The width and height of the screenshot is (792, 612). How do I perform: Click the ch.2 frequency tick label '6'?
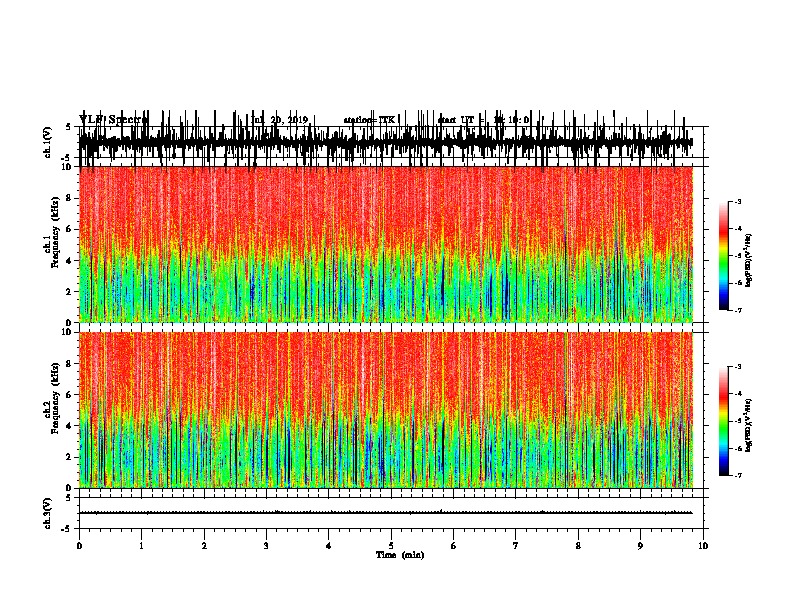tap(70, 395)
